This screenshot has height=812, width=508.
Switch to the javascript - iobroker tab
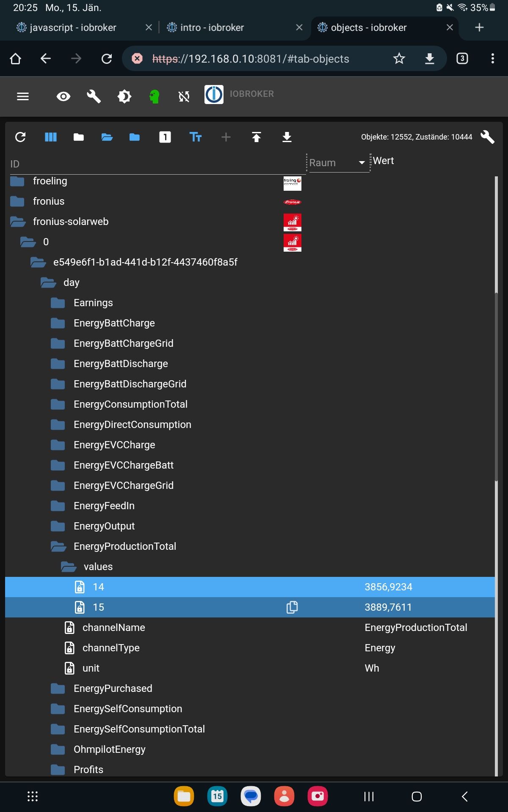click(73, 27)
